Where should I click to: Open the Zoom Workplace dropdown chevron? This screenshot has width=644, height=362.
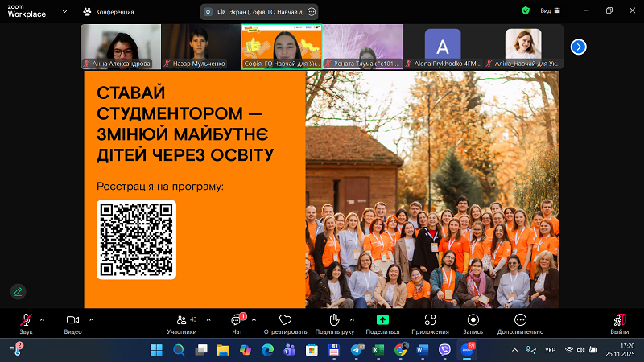click(x=64, y=11)
